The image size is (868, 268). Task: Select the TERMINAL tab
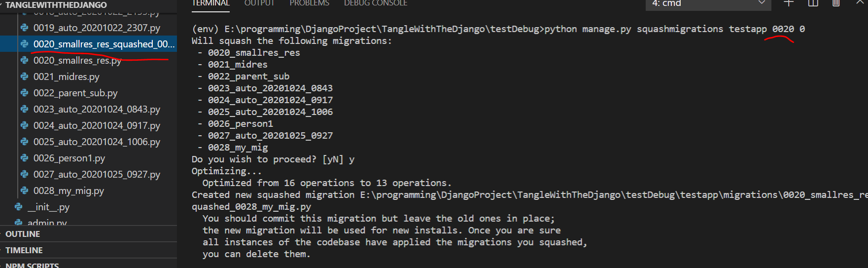click(210, 3)
